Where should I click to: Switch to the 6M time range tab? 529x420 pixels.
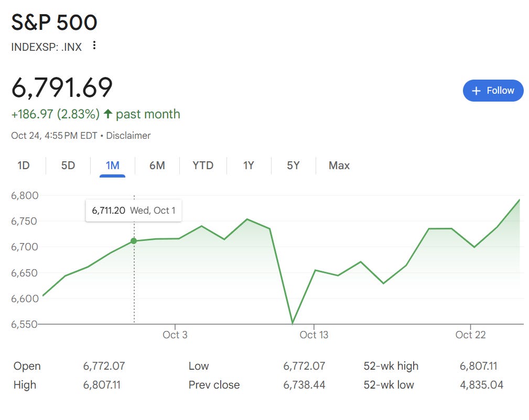tap(157, 165)
